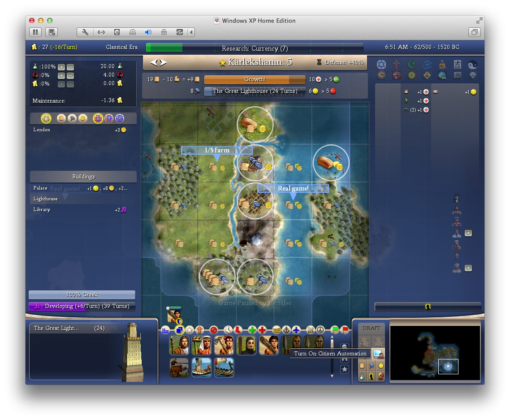Select the Library building row
510x420 pixels.
(x=83, y=209)
